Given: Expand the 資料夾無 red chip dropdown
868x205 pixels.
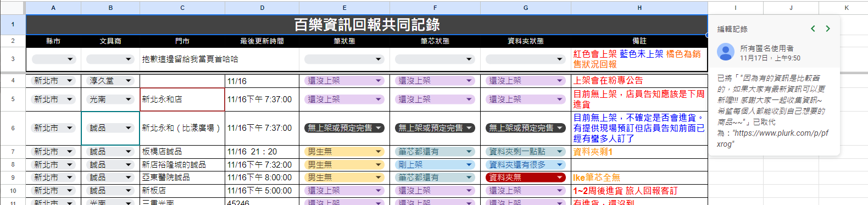Looking at the screenshot, I should 560,178.
